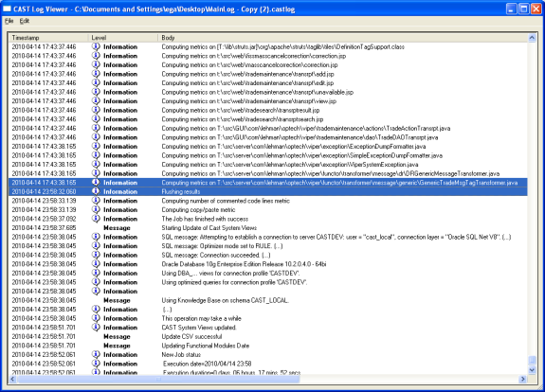Click the horizontal scrollbar thumb

[158, 379]
